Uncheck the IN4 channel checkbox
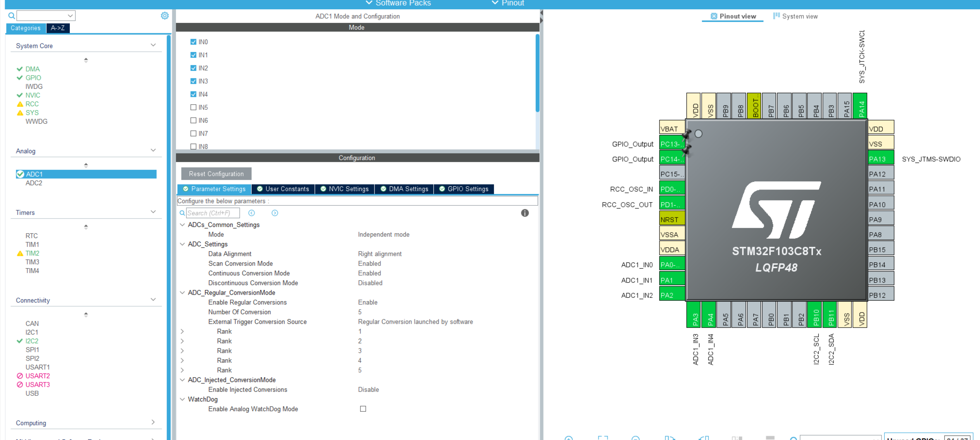Screen dimensions: 980x440 [x=193, y=94]
